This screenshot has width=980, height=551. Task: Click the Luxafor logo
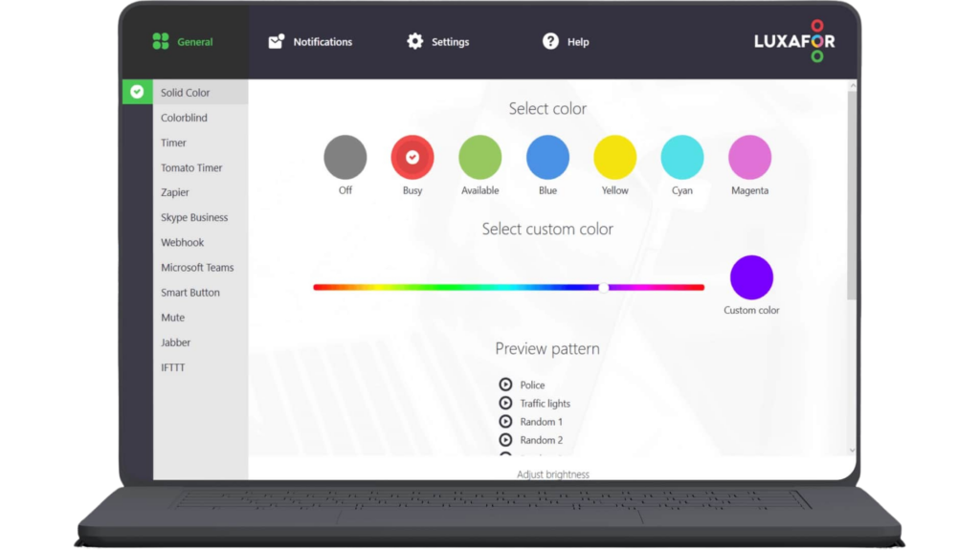coord(793,41)
